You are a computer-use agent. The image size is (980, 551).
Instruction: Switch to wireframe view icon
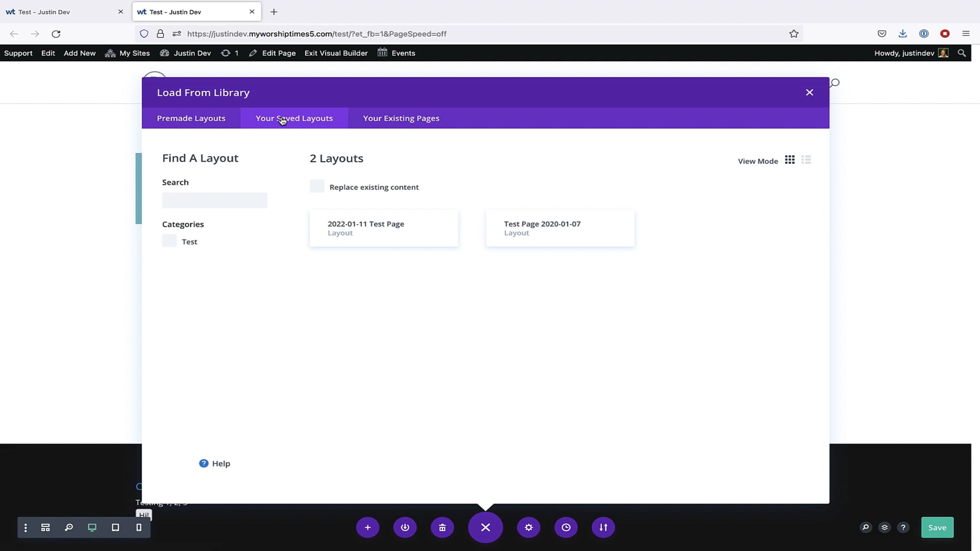pos(45,527)
